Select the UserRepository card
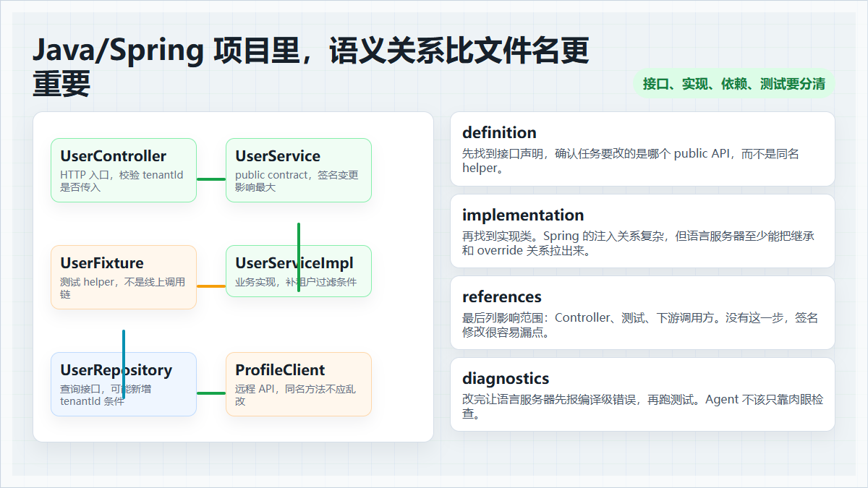Image resolution: width=868 pixels, height=488 pixels. pos(124,384)
